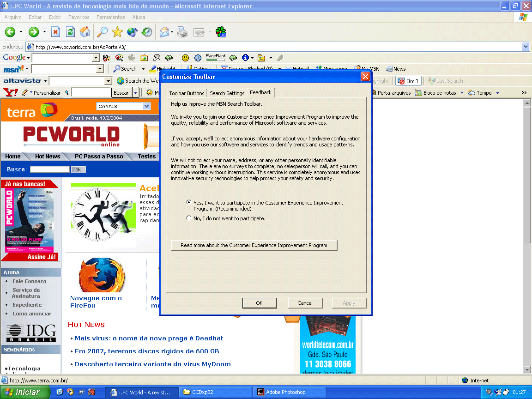Open the Favoritos menu
This screenshot has height=399, width=532.
tap(79, 17)
